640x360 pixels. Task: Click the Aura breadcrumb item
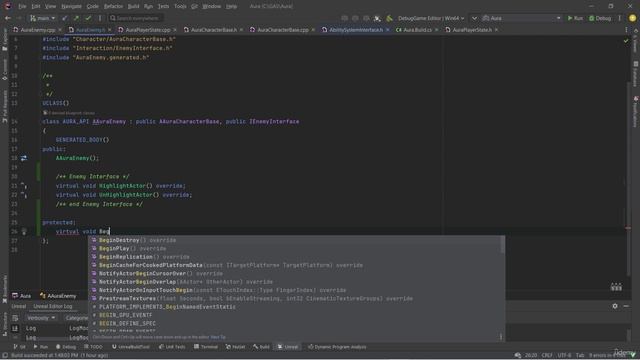pyautogui.click(x=22, y=296)
